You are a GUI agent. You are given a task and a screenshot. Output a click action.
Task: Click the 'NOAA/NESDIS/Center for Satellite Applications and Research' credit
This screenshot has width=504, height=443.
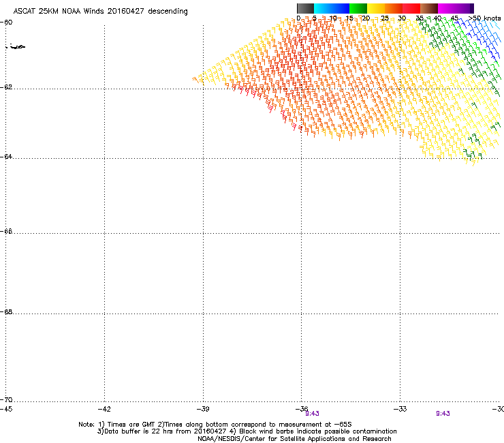(294, 439)
